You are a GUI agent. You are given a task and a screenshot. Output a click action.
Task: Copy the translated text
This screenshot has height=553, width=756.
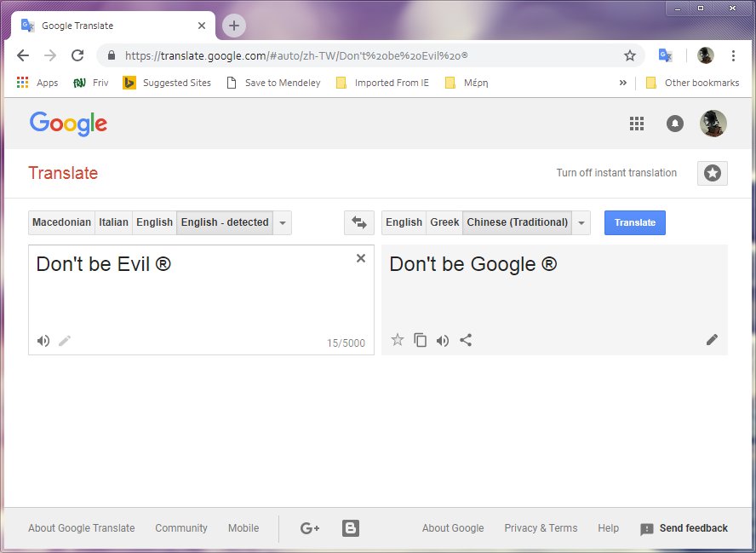click(421, 340)
